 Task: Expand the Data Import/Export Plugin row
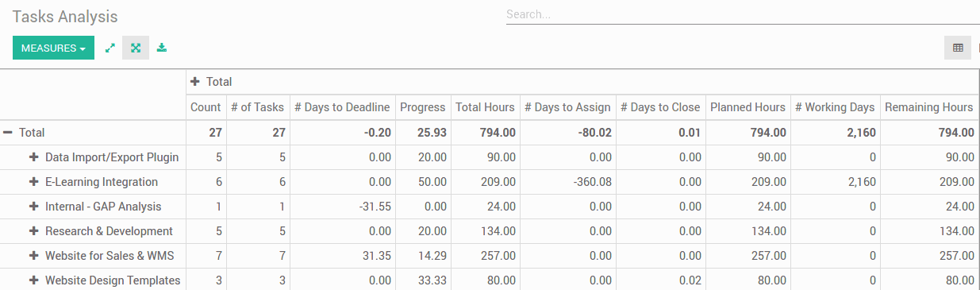pyautogui.click(x=33, y=157)
